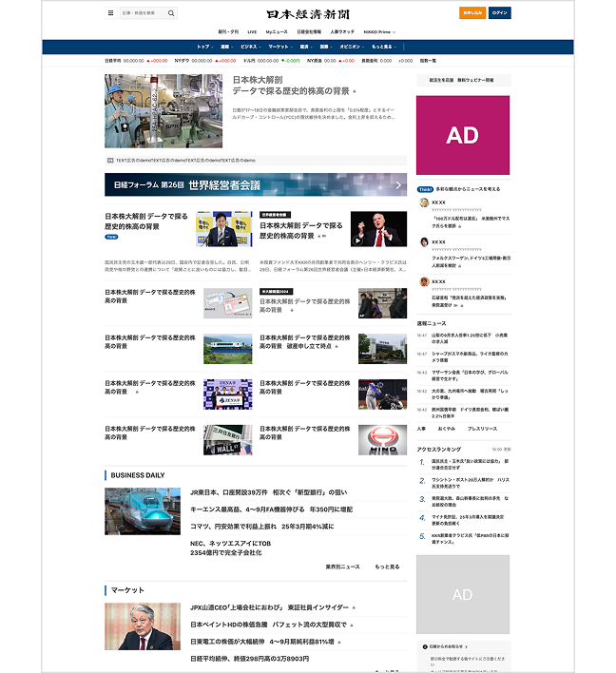Click the blue ログイン button
This screenshot has width=616, height=673.
(499, 13)
